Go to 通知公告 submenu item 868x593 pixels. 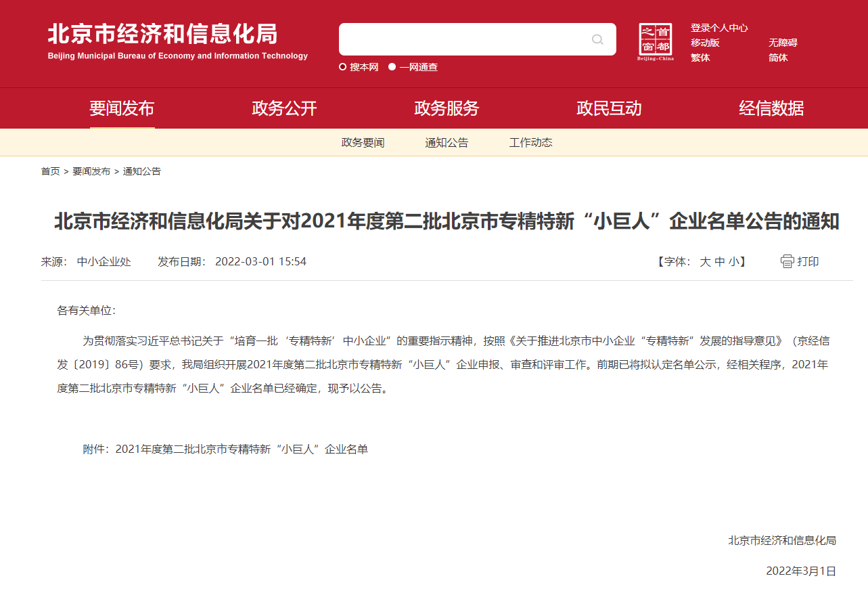click(x=447, y=143)
